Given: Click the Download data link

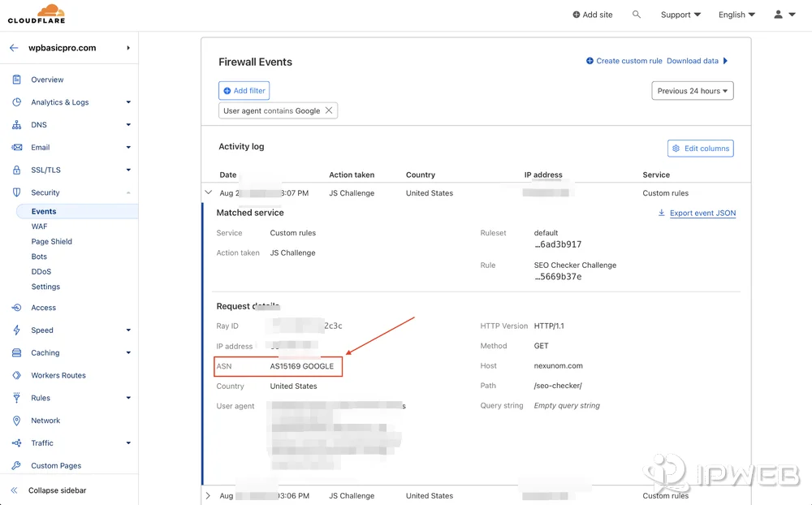Looking at the screenshot, I should pyautogui.click(x=693, y=61).
